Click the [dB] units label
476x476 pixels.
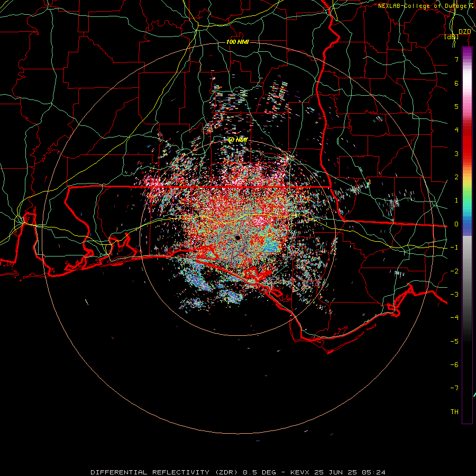[452, 37]
